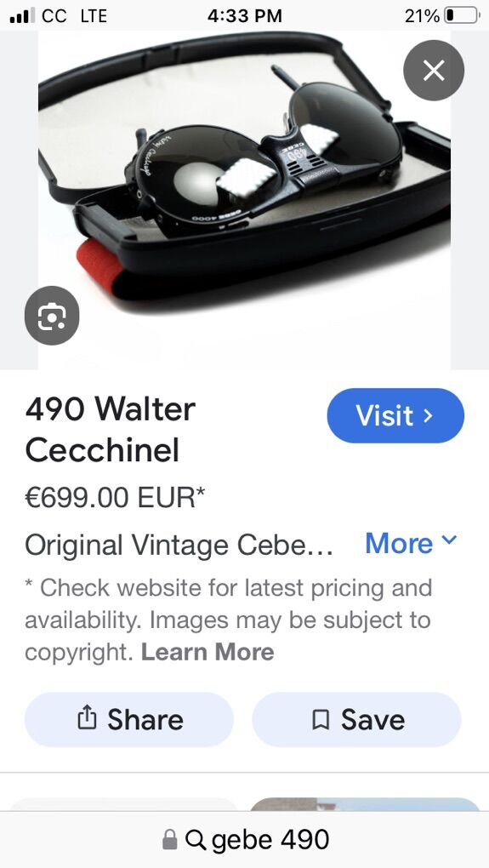Screen dimensions: 489x868
Task: Open Google Lens search icon
Action: (x=52, y=316)
